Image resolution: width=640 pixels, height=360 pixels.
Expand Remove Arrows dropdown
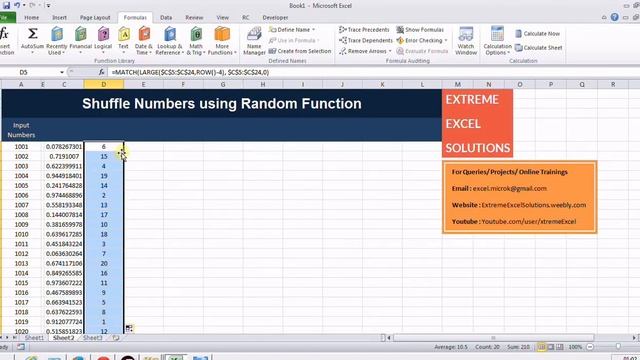point(390,51)
